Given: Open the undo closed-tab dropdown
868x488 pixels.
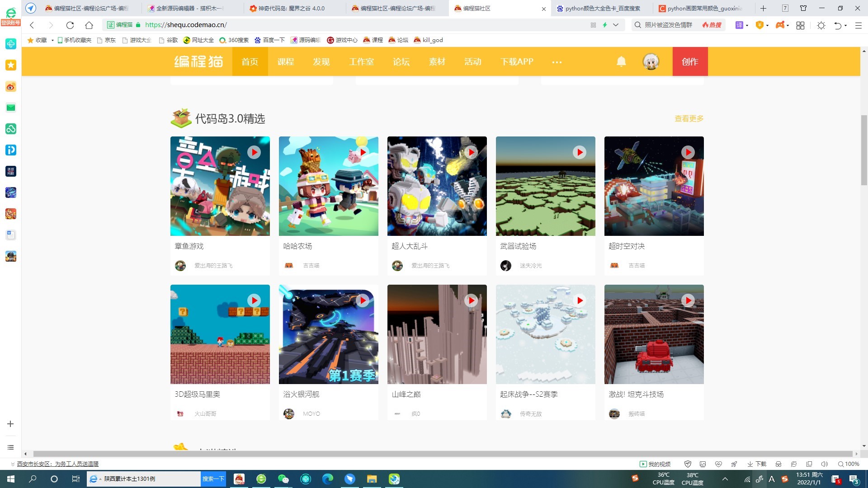Looking at the screenshot, I should click(845, 25).
